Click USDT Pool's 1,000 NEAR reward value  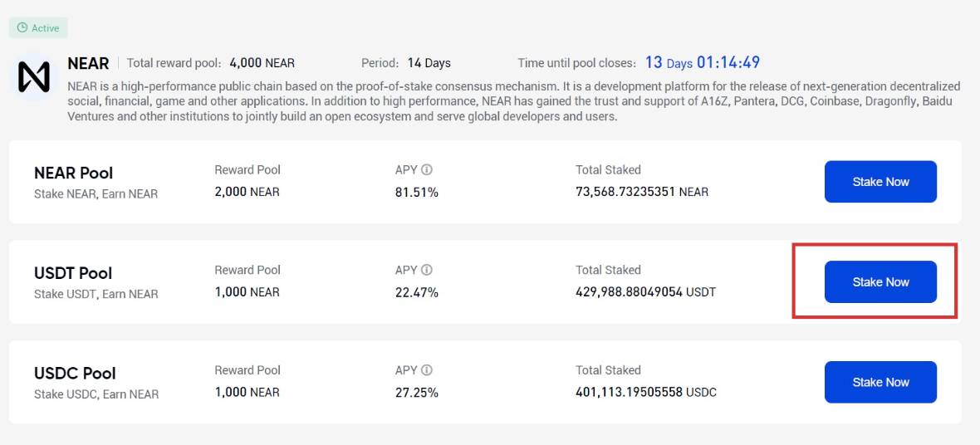[247, 292]
